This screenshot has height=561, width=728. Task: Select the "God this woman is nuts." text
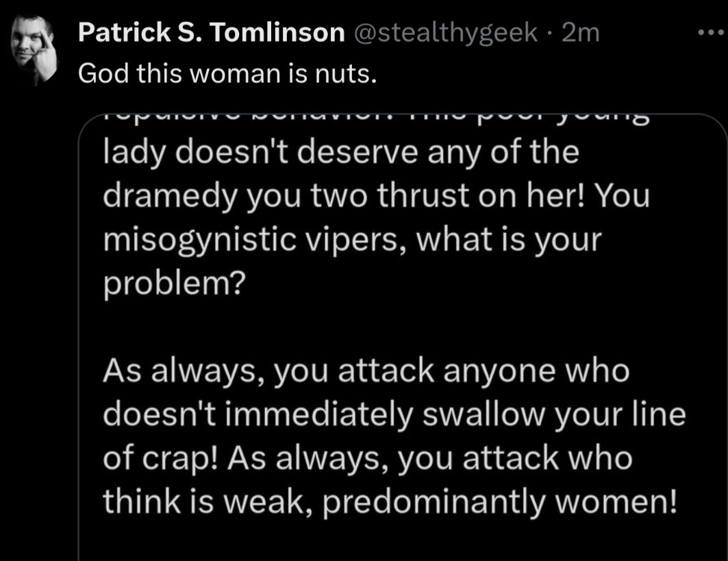tap(227, 74)
